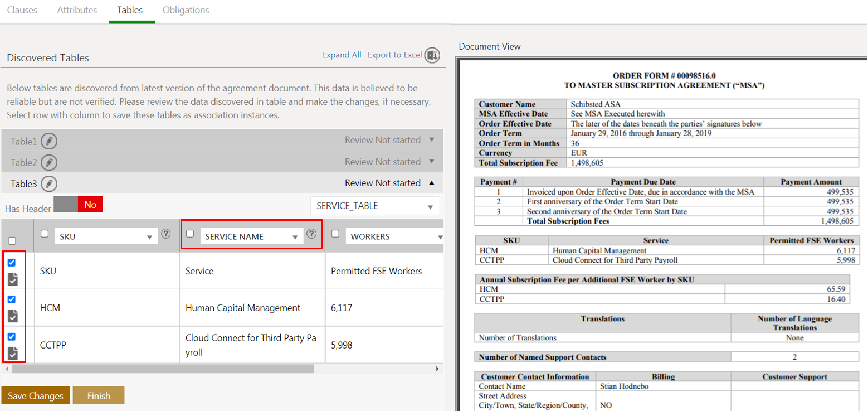Click the edit pencil icon beside Table1
Image resolution: width=868 pixels, height=411 pixels.
click(x=49, y=141)
